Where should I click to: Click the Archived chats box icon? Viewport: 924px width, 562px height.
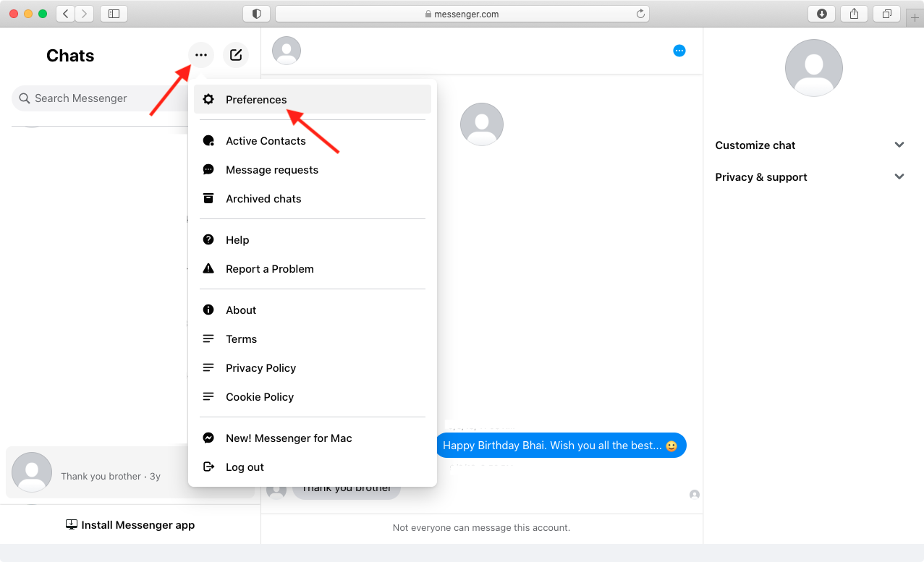pos(208,198)
